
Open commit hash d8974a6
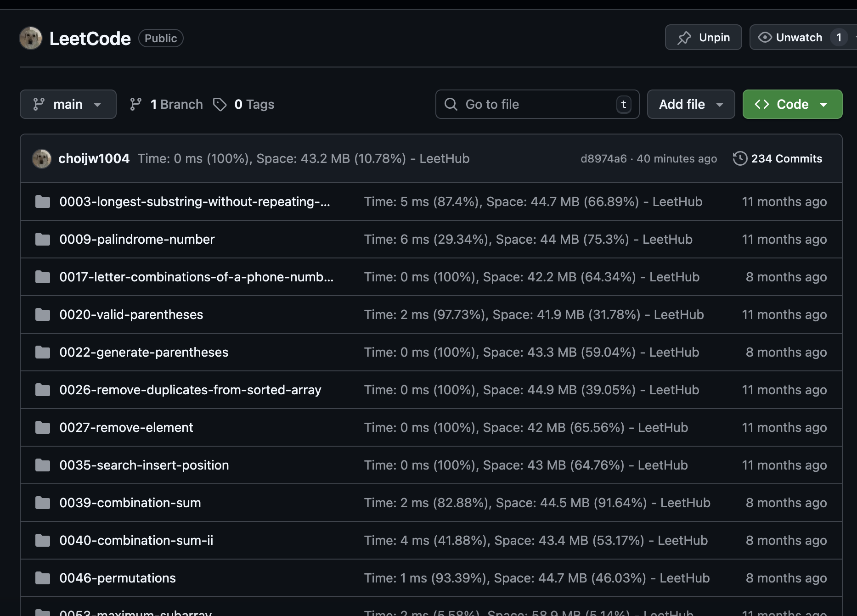(603, 159)
